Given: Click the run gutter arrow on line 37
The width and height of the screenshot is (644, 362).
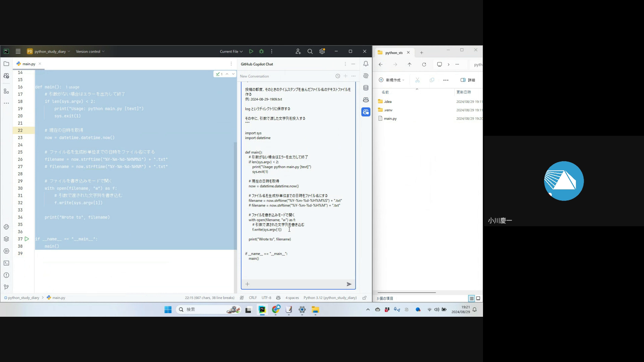Looking at the screenshot, I should click(x=27, y=239).
